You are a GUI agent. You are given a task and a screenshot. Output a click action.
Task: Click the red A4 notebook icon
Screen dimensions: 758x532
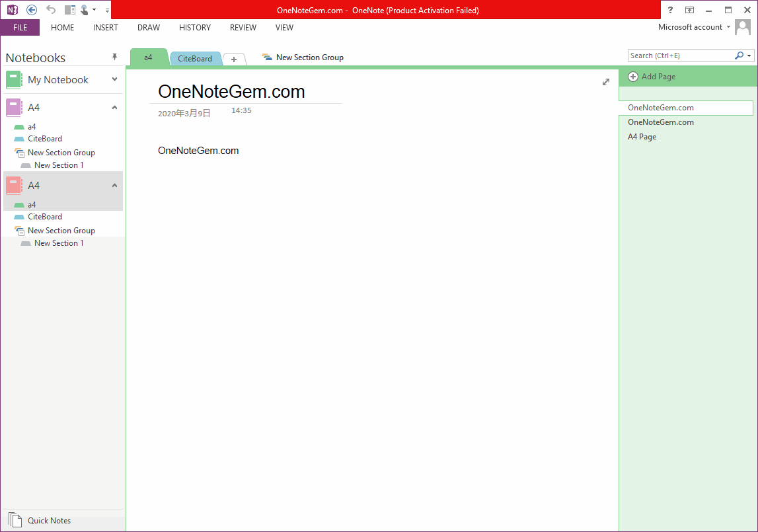coord(14,186)
